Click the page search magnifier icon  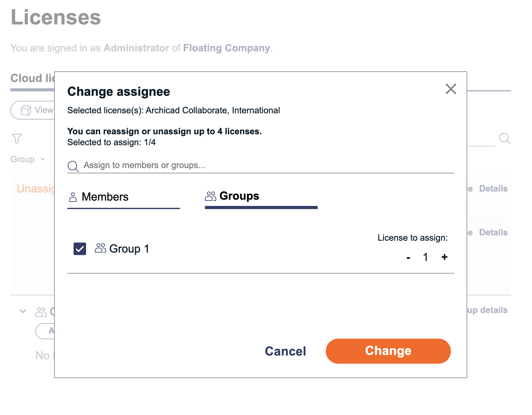504,138
